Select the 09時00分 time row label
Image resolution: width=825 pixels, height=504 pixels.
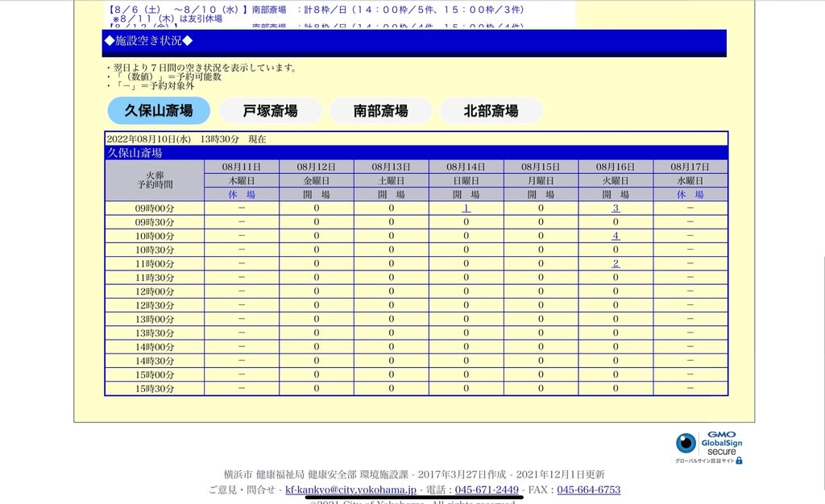point(155,208)
